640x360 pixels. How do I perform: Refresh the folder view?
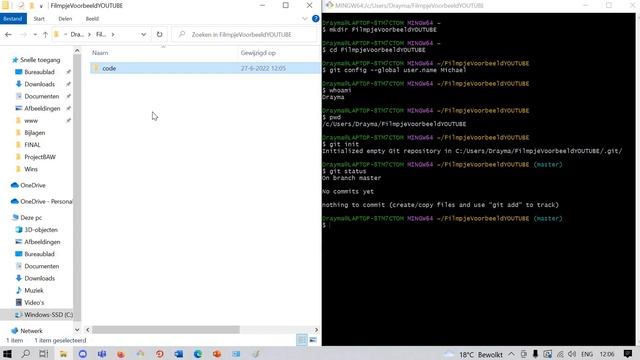159,35
